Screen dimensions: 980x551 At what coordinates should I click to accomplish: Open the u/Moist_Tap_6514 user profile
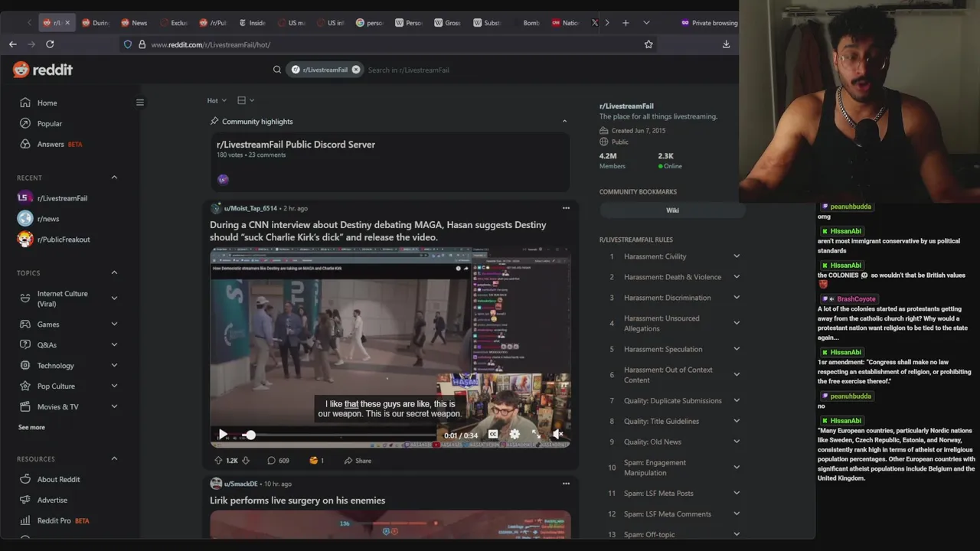coord(250,208)
